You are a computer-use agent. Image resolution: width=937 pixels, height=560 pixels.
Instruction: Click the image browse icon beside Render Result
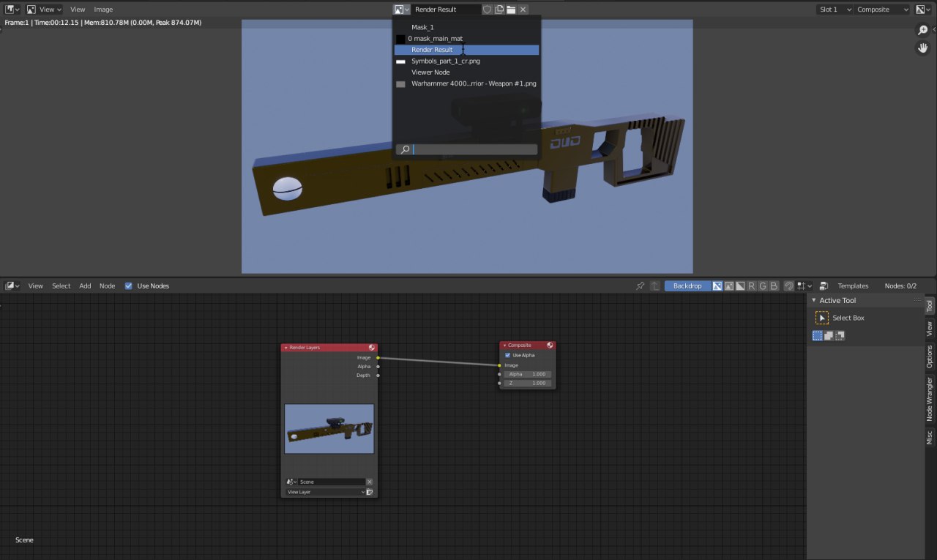[x=401, y=10]
